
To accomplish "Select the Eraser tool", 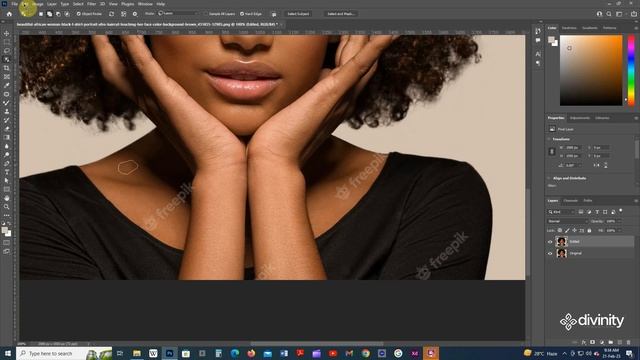I will (7, 129).
